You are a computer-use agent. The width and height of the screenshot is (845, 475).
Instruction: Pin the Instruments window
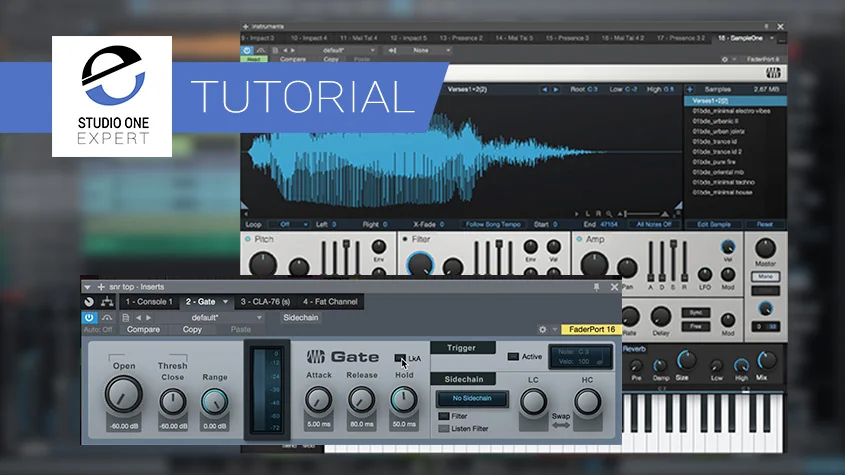coord(766,26)
